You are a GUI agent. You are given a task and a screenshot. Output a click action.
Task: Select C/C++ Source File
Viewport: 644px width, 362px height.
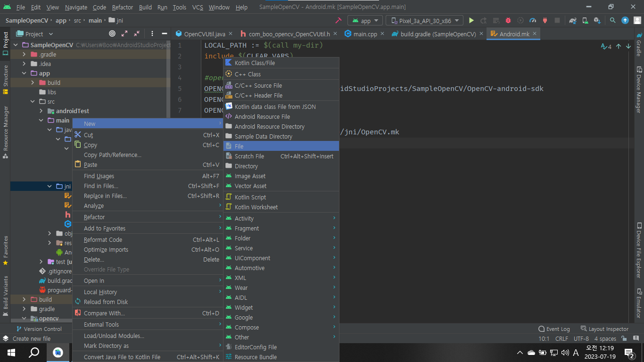point(281,85)
